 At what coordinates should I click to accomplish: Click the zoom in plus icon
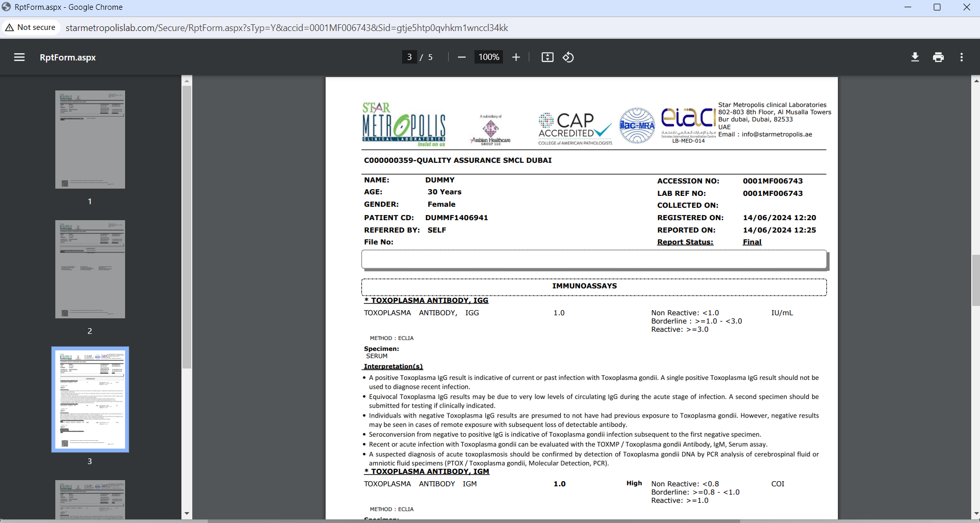click(x=516, y=57)
